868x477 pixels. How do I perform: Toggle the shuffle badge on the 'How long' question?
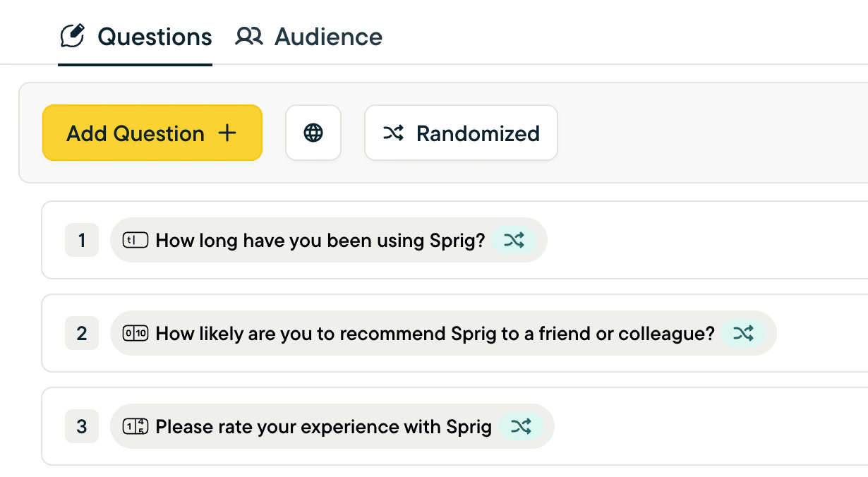[514, 241]
